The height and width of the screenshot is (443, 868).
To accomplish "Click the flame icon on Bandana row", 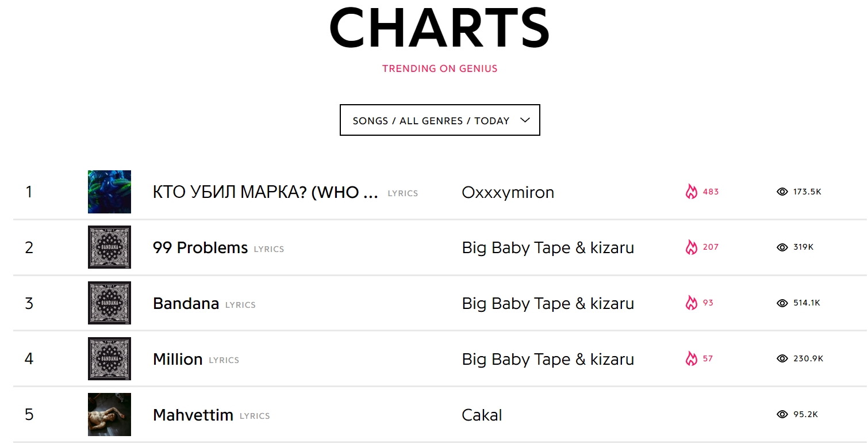I will tap(691, 303).
